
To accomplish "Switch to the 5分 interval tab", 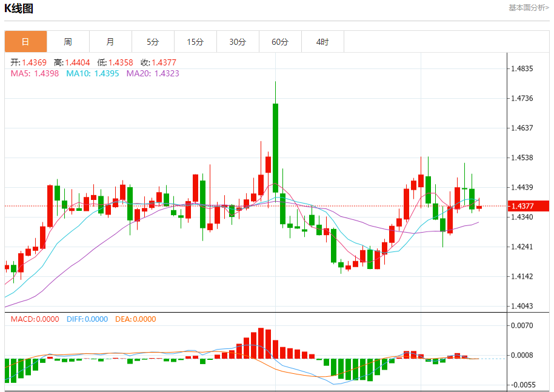I will tap(153, 42).
